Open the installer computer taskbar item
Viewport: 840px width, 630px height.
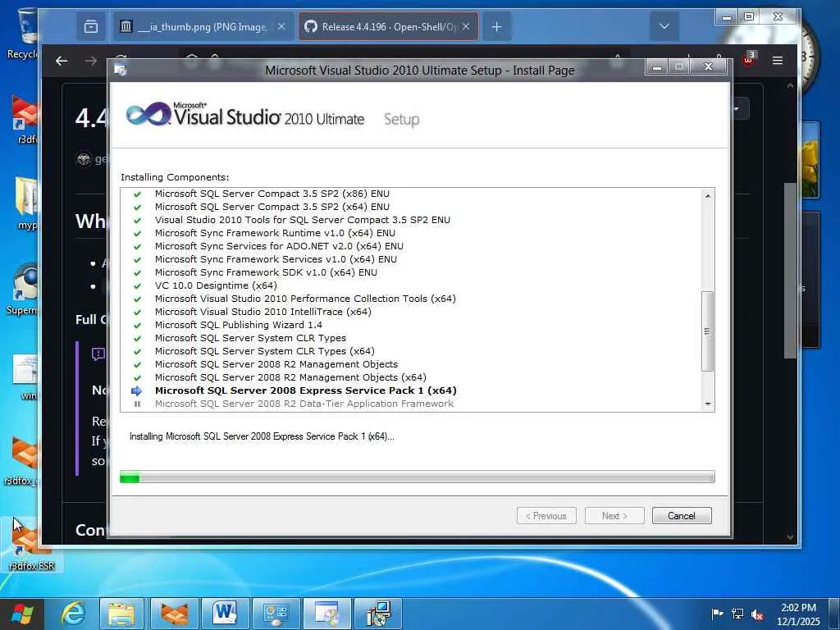[378, 614]
